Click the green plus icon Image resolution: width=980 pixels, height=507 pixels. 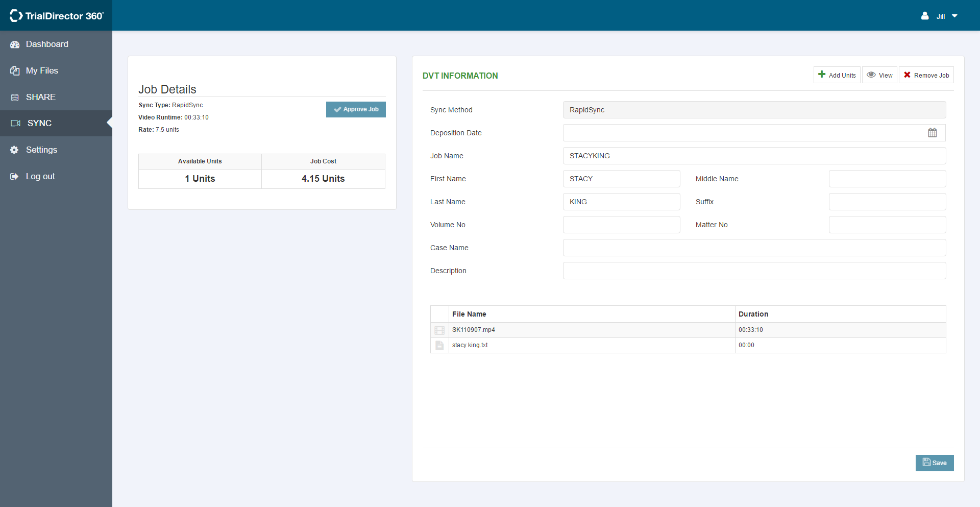click(822, 75)
